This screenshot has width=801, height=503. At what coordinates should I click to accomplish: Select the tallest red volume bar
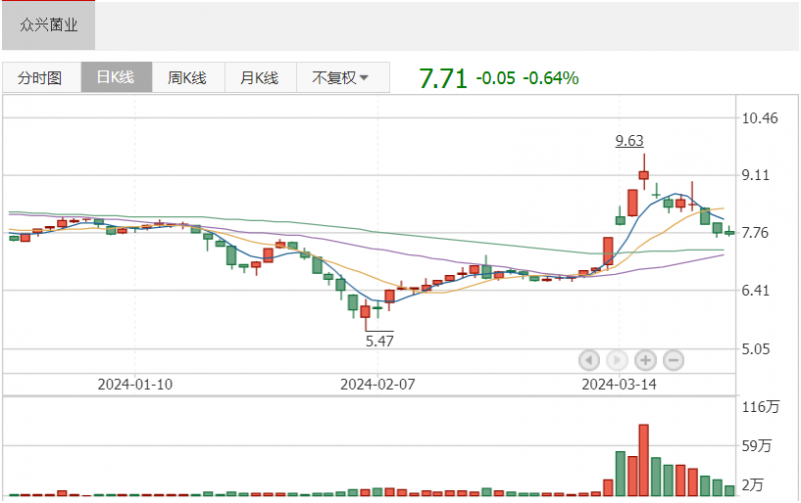(644, 460)
